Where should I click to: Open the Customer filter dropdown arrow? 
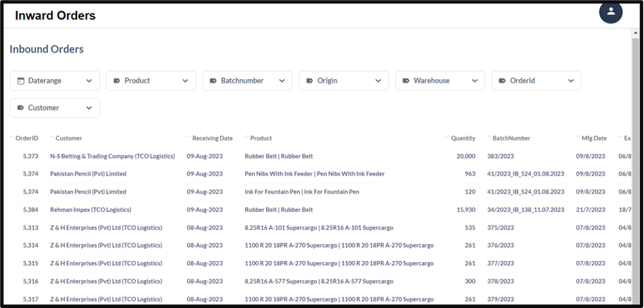click(89, 108)
